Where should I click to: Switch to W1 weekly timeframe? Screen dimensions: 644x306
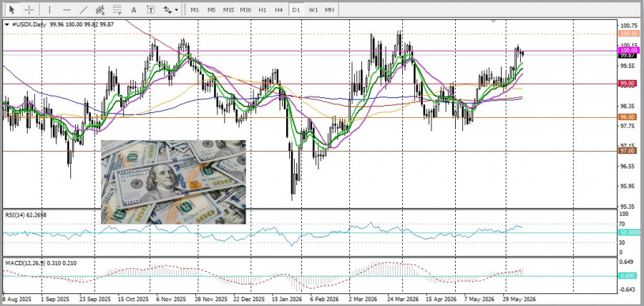pyautogui.click(x=313, y=9)
